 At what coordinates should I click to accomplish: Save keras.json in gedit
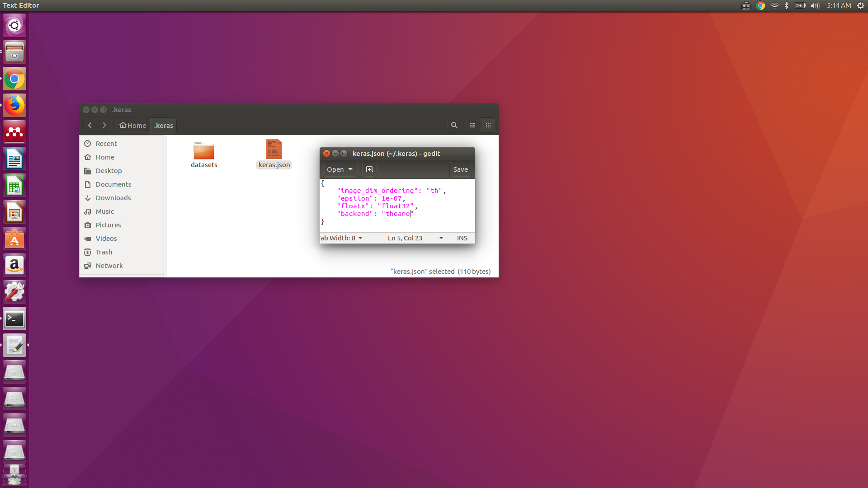pyautogui.click(x=460, y=169)
